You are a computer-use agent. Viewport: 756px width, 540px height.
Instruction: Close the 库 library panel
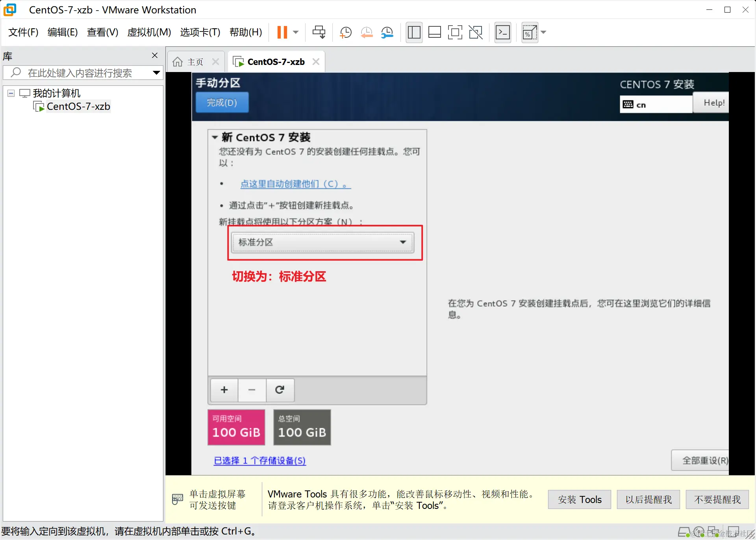[155, 55]
